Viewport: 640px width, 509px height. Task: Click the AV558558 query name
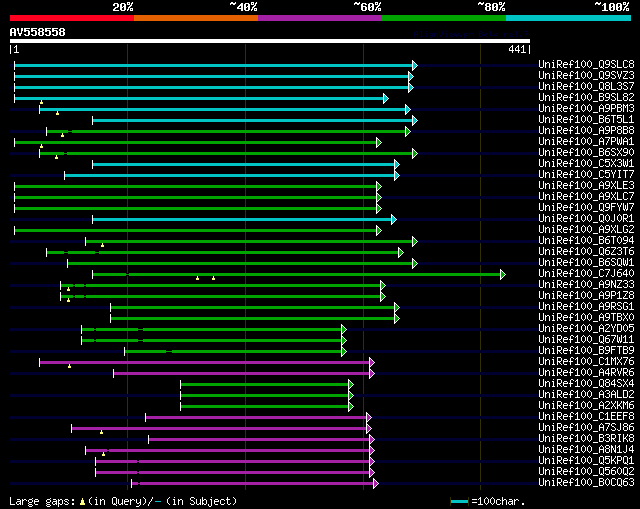click(x=38, y=32)
